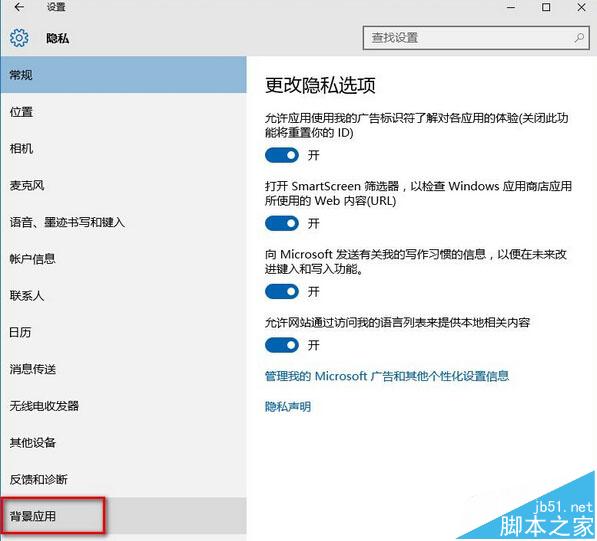The image size is (597, 541).
Task: Toggle the advertising ID switch off
Action: (x=282, y=155)
